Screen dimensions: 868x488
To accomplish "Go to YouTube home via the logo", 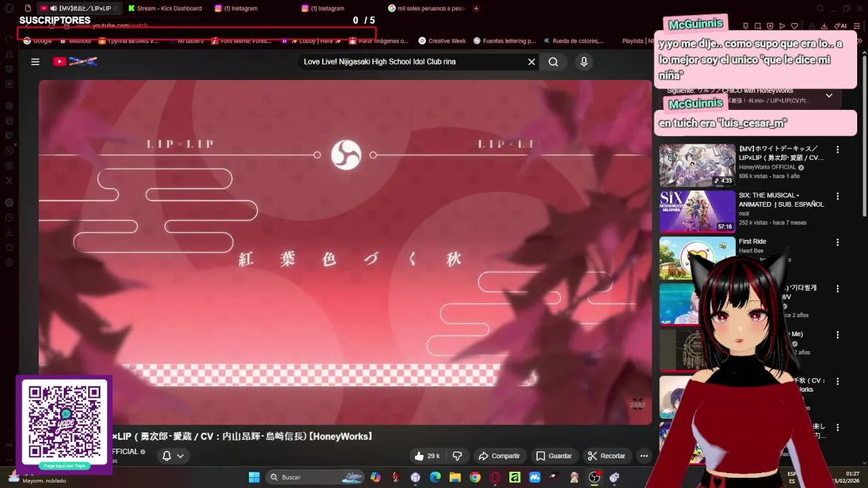I will click(x=75, y=62).
